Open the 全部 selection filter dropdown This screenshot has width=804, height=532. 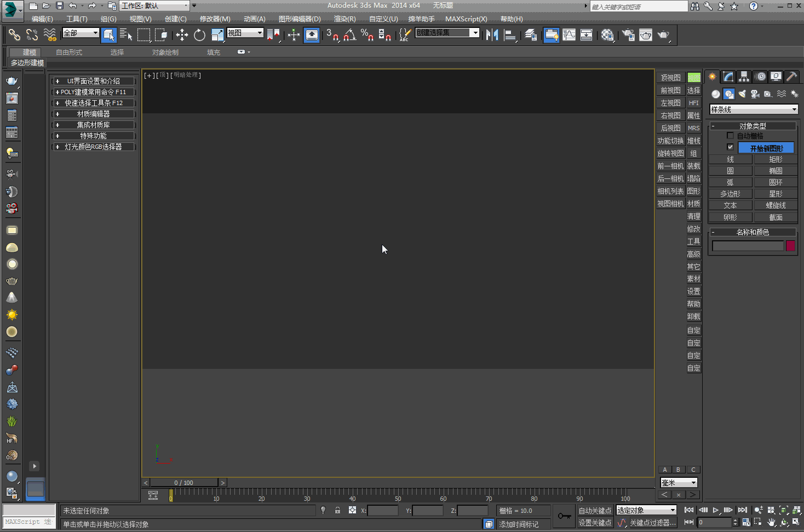tap(81, 33)
